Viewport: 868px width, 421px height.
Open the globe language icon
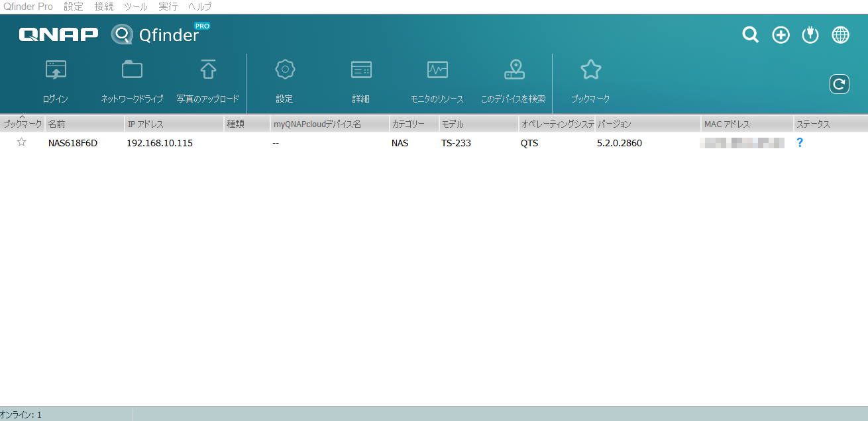pos(840,35)
